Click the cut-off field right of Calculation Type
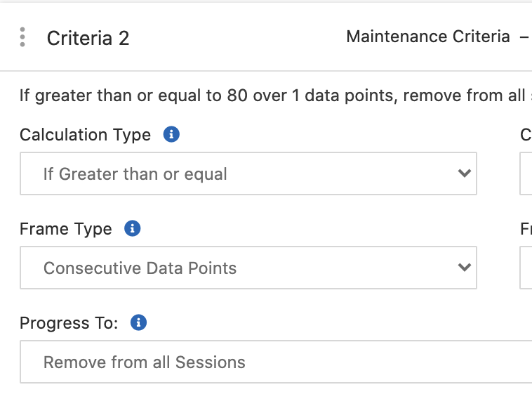Screen dimensions: 532x406 526,173
